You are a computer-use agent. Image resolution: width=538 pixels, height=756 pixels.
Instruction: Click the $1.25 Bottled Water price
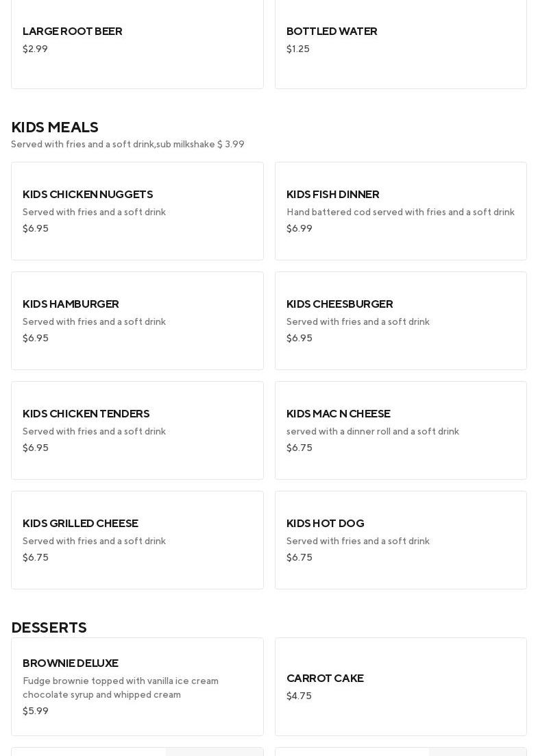click(298, 49)
